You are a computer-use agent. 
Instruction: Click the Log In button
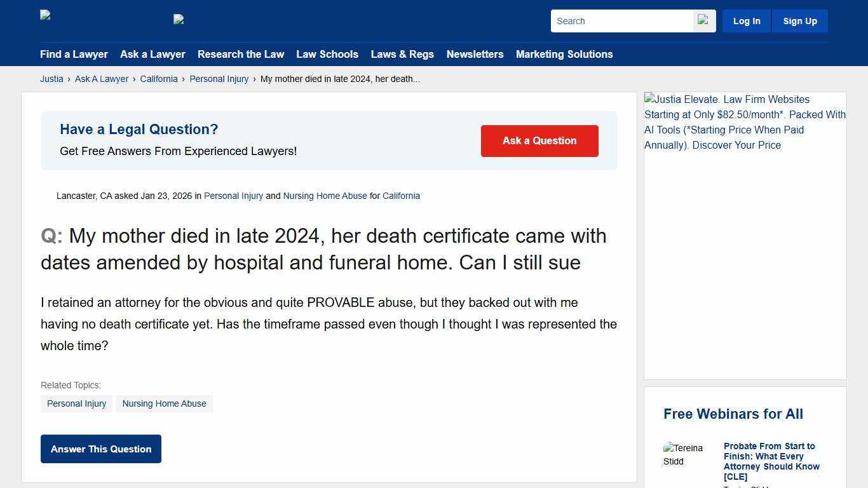(746, 20)
